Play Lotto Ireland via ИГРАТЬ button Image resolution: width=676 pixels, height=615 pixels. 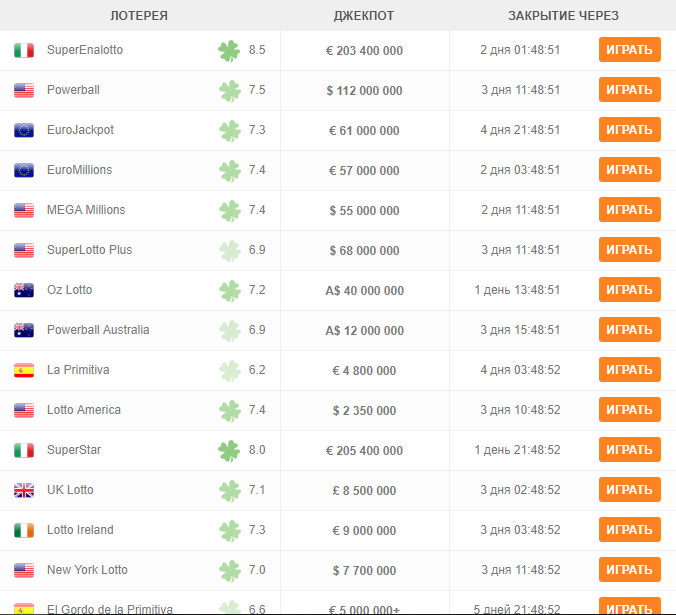(629, 530)
